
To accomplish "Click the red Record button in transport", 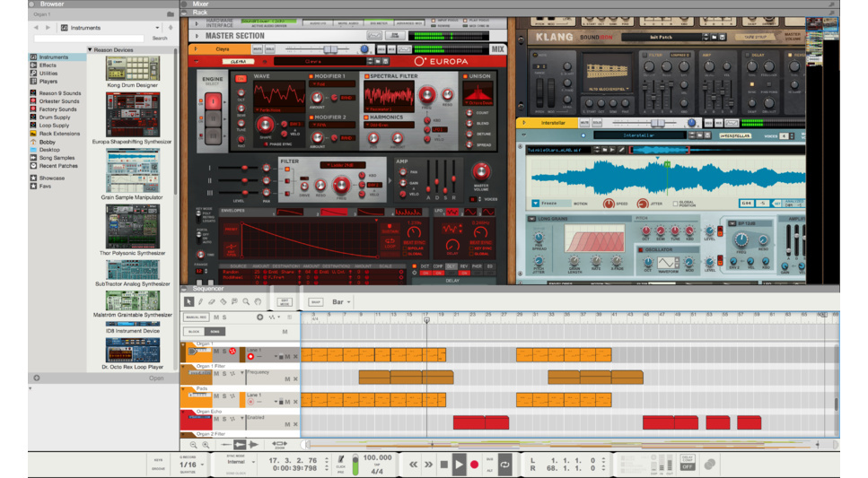I will [x=475, y=465].
